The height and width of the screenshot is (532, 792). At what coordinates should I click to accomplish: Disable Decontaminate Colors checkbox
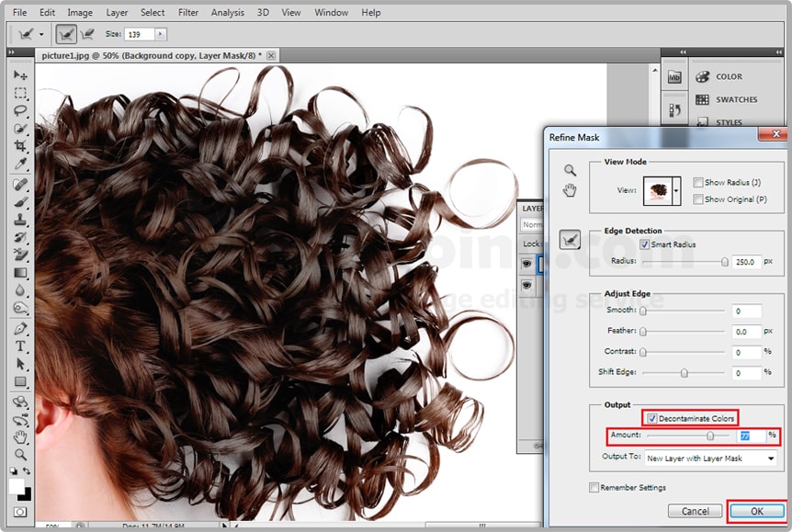coord(651,418)
